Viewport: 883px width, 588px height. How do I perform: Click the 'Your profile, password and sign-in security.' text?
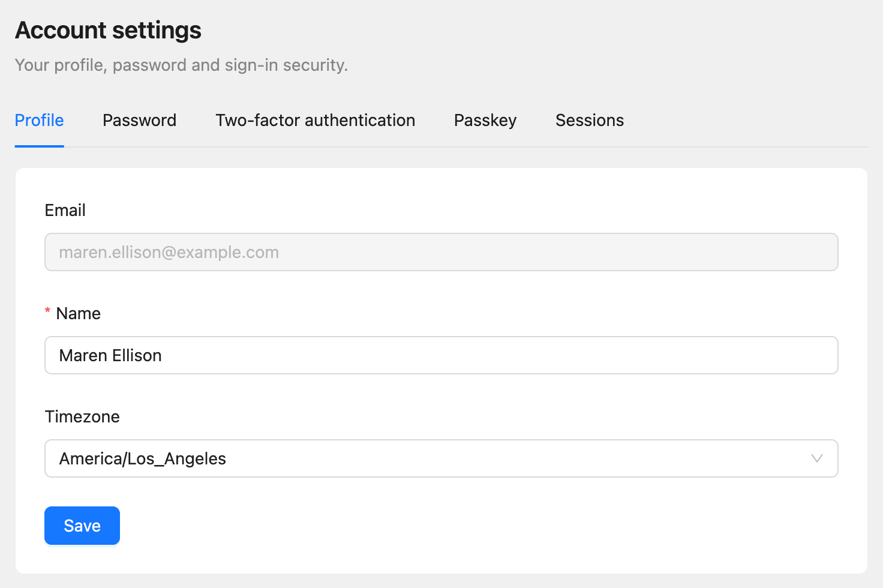(x=181, y=65)
